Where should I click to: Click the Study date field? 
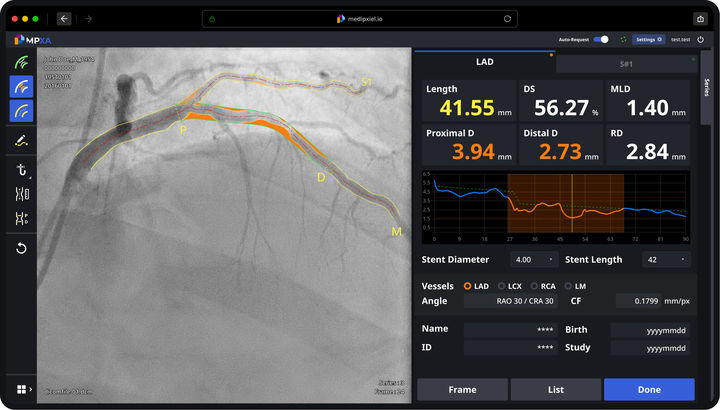[x=650, y=348]
